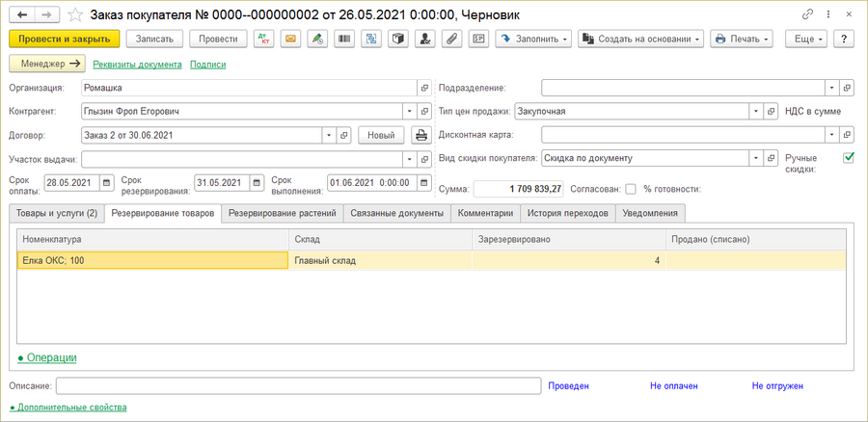Sort by the Зарезервировано column header
The height and width of the screenshot is (422, 868).
pos(568,240)
